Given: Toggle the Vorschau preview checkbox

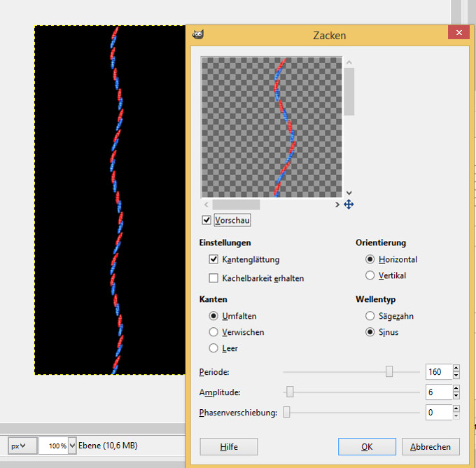Looking at the screenshot, I should coord(206,220).
